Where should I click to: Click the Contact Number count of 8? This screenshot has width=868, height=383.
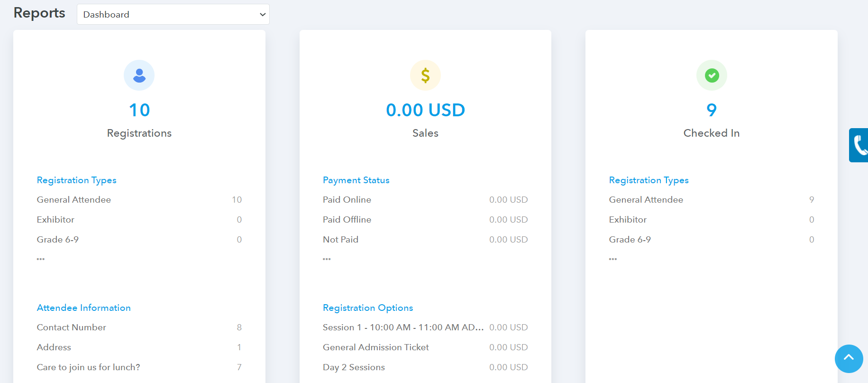point(239,327)
